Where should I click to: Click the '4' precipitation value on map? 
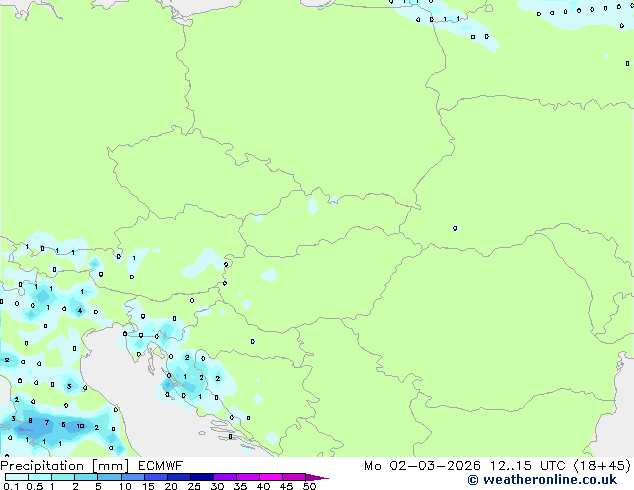point(80,310)
